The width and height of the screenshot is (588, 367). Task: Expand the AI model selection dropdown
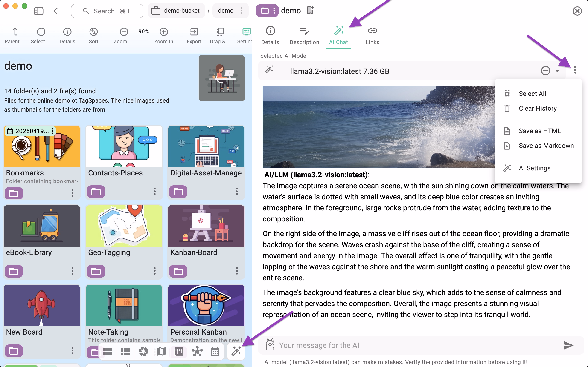click(556, 71)
